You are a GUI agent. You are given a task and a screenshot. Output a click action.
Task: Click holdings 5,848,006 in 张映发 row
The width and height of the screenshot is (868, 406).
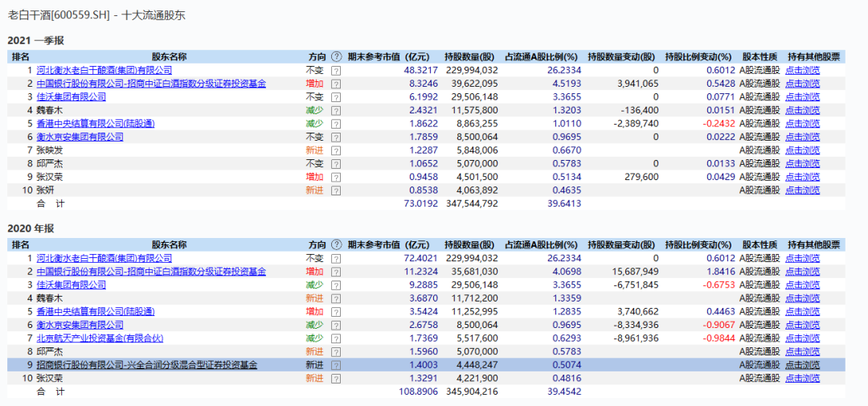coord(476,150)
